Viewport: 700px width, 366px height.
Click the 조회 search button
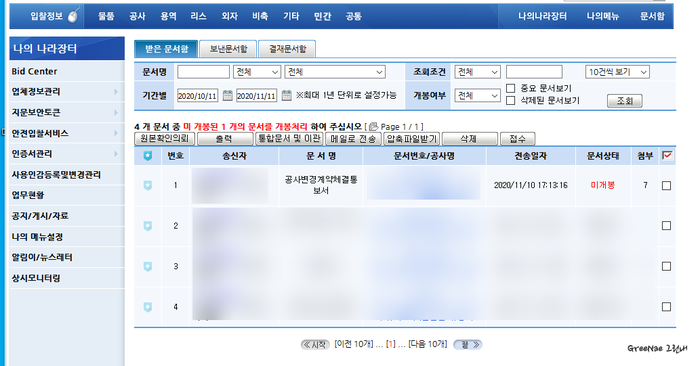click(x=625, y=101)
